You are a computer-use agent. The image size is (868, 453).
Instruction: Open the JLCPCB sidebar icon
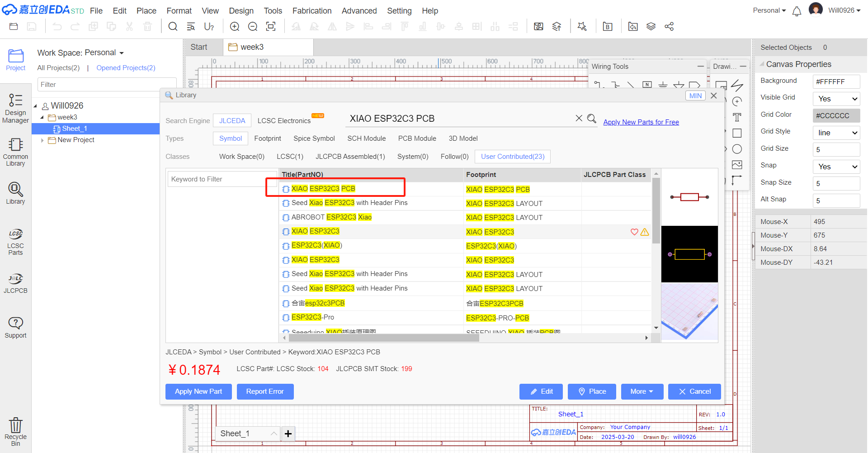15,283
